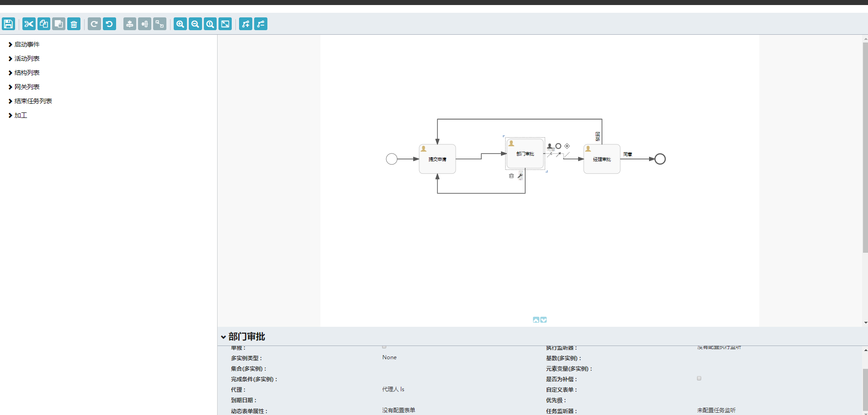Click the panel resize up arrow above properties

coord(536,320)
